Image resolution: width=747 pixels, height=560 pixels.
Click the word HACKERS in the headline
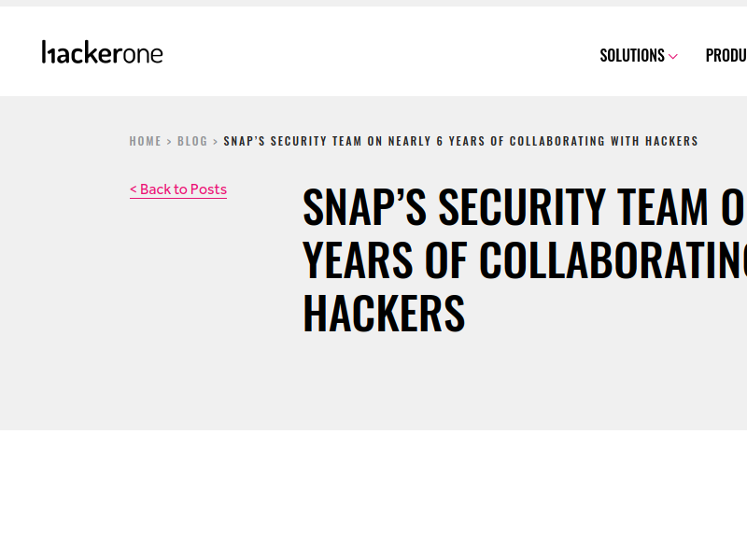[x=384, y=313]
